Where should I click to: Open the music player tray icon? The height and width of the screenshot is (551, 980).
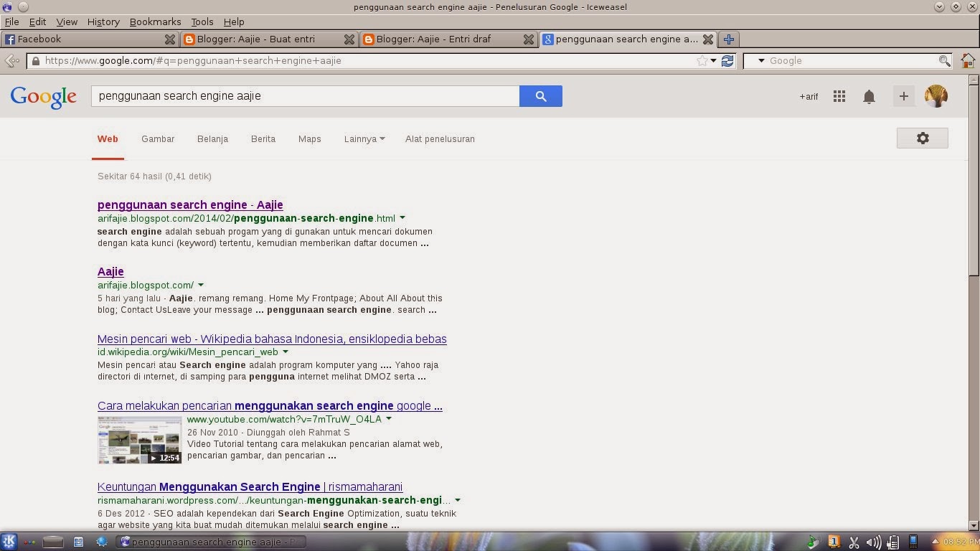(813, 542)
